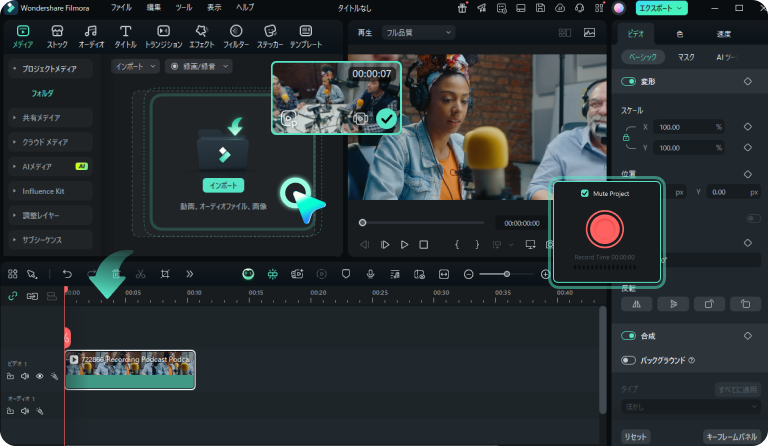This screenshot has height=446, width=768.
Task: Open the オーディオ (Audio) tab
Action: (x=91, y=37)
